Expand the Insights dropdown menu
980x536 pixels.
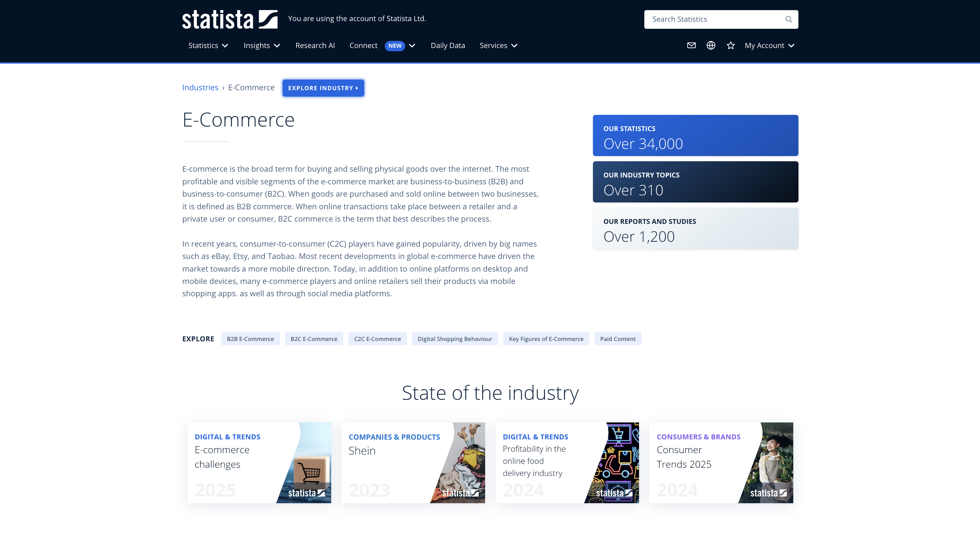pyautogui.click(x=262, y=46)
